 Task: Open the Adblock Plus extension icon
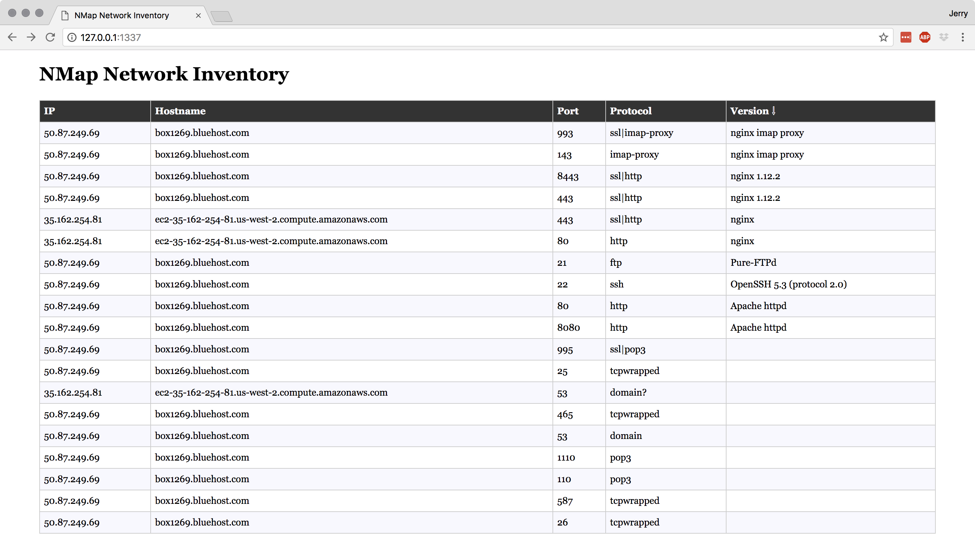tap(925, 37)
